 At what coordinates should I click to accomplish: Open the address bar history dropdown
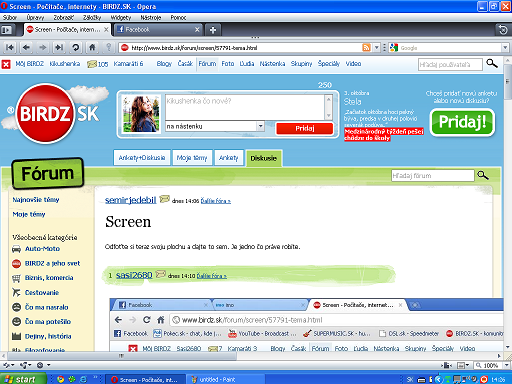[377, 48]
